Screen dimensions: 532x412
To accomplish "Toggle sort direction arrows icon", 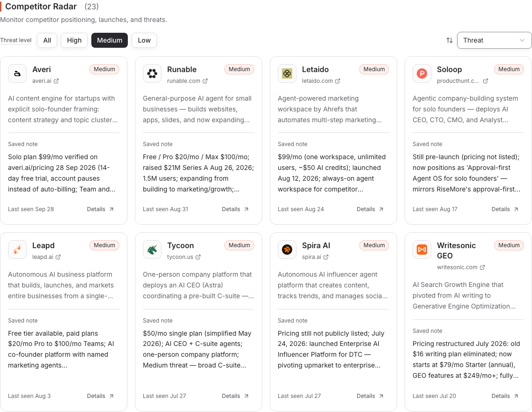I will 449,40.
